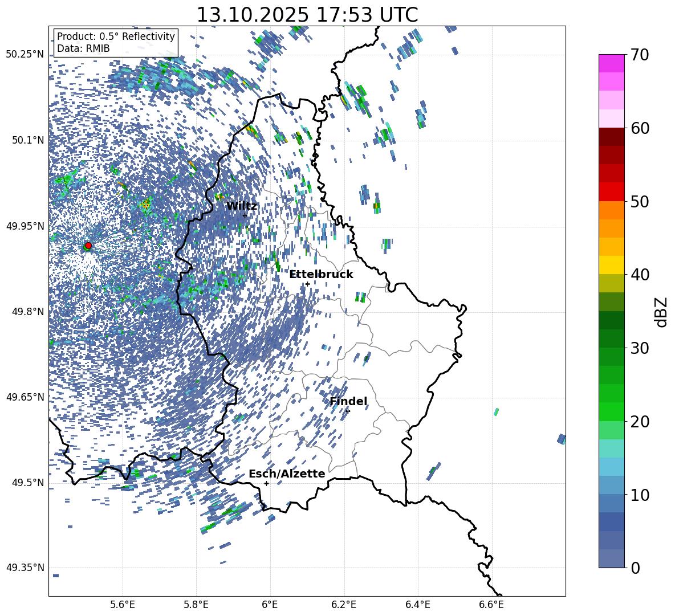675x616 pixels.
Task: Click the Findel city label
Action: 348,401
